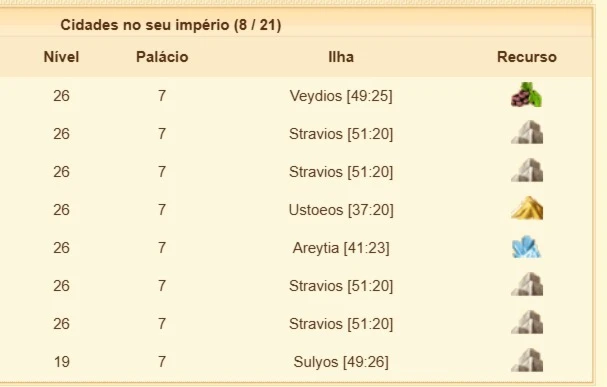Open island Areytia [41:23]
Image resolution: width=607 pixels, height=387 pixels.
point(341,248)
